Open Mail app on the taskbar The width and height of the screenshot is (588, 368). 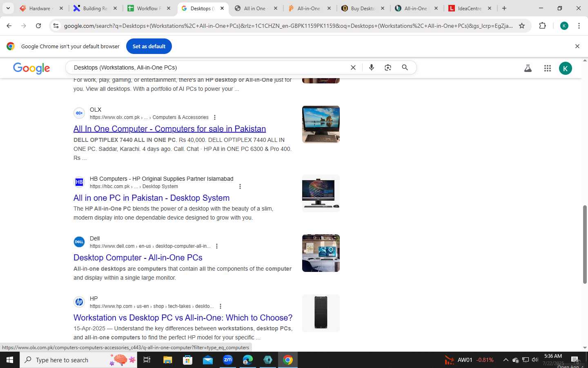(207, 360)
